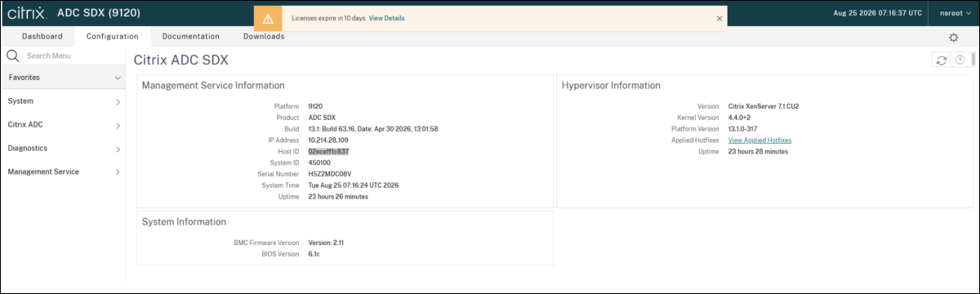This screenshot has width=980, height=294.
Task: Click the vertical scrollbar at page edge
Action: 974,59
